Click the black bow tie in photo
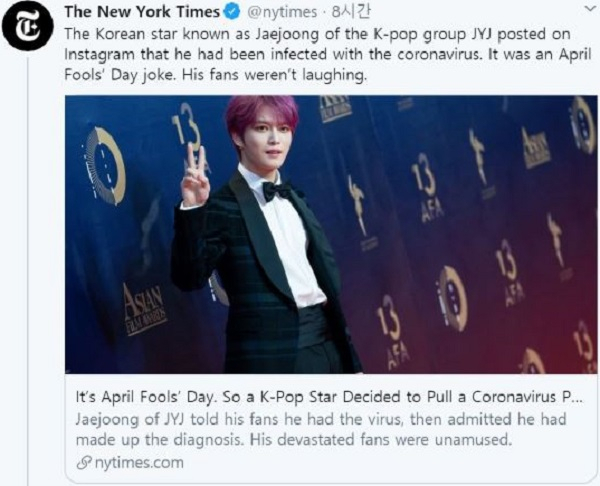The image size is (600, 486). click(277, 190)
